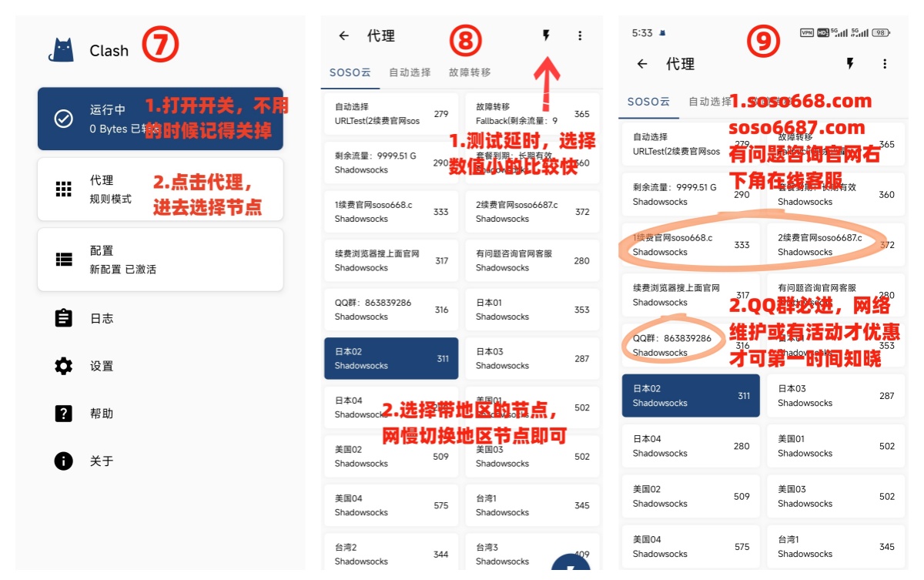Image resolution: width=924 pixels, height=580 pixels.
Task: Switch to the 自动选择 tab in screenshot ⑧
Action: coord(410,72)
